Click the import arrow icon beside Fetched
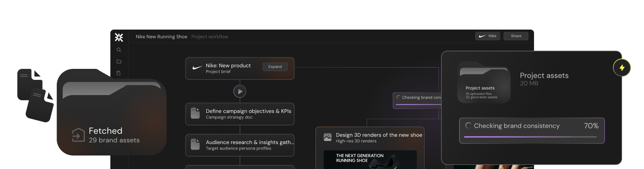 point(78,135)
